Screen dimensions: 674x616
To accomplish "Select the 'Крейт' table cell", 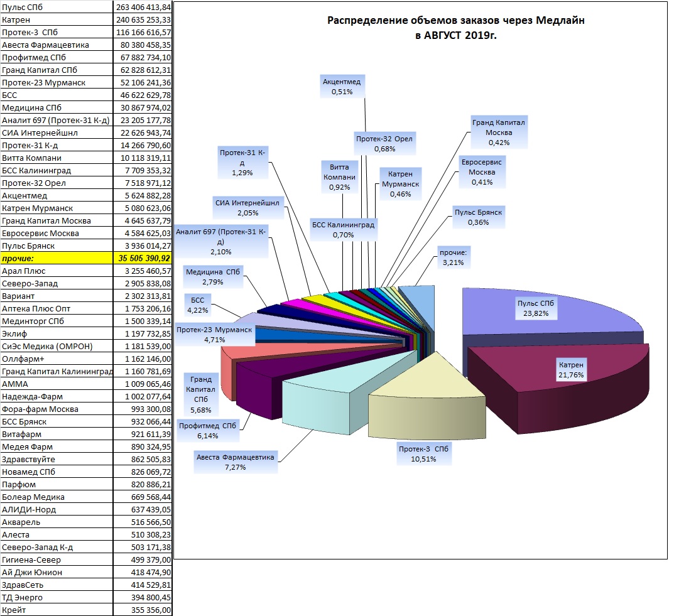I will (x=57, y=610).
